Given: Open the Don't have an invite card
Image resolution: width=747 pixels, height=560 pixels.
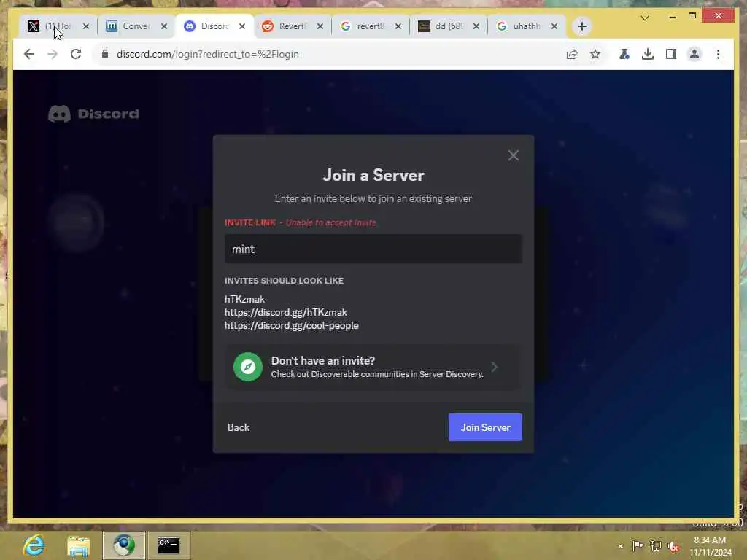Looking at the screenshot, I should [x=373, y=367].
